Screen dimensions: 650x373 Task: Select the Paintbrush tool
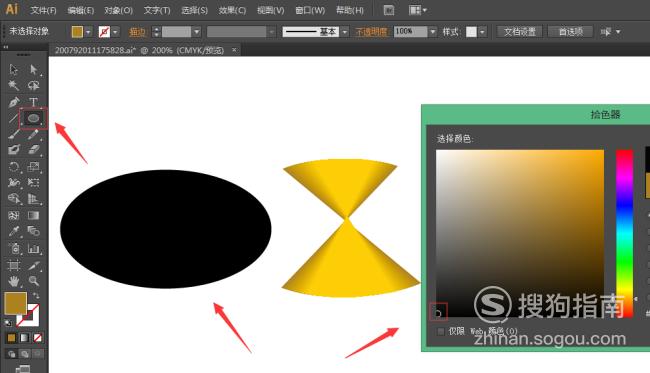(x=14, y=134)
